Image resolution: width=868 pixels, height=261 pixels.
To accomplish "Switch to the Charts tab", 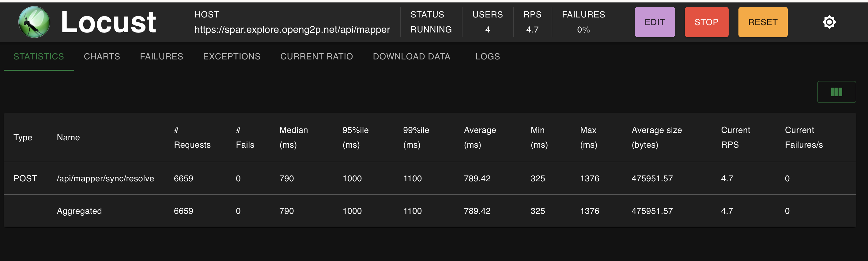I will 102,56.
